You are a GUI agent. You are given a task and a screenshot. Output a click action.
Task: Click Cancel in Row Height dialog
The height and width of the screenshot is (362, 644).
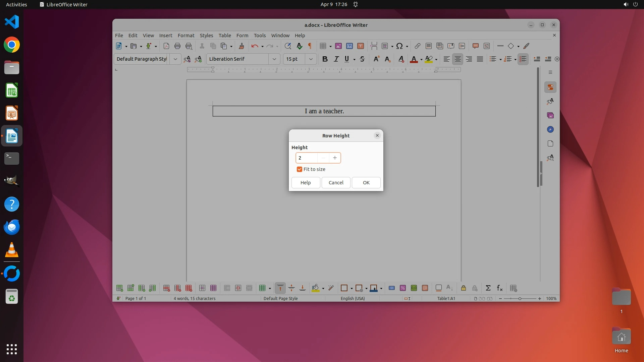(x=336, y=183)
